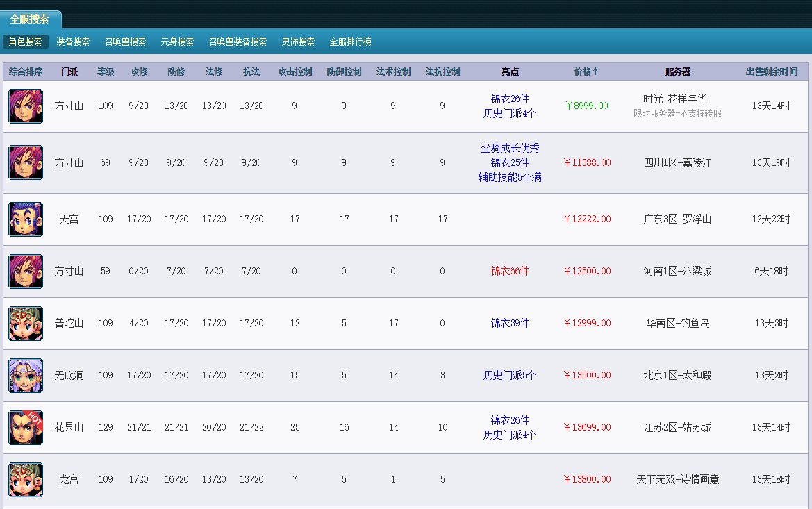The image size is (812, 509).
Task: Go to the 全服排行榜 tab
Action: [x=350, y=42]
